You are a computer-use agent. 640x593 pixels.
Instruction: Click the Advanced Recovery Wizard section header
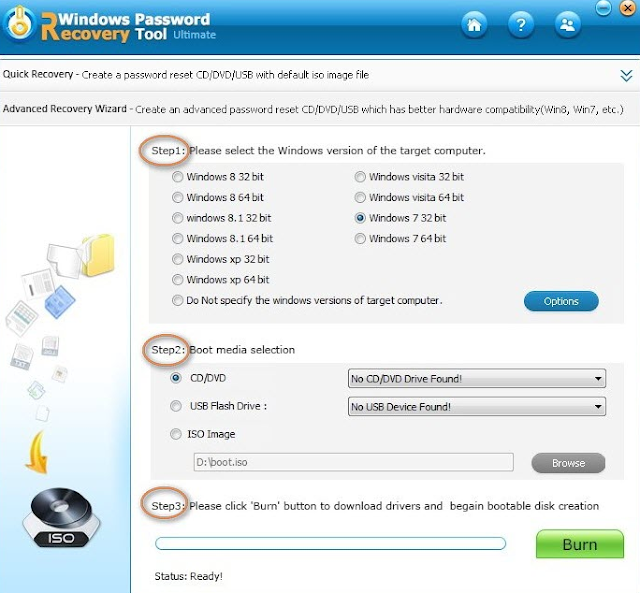318,109
